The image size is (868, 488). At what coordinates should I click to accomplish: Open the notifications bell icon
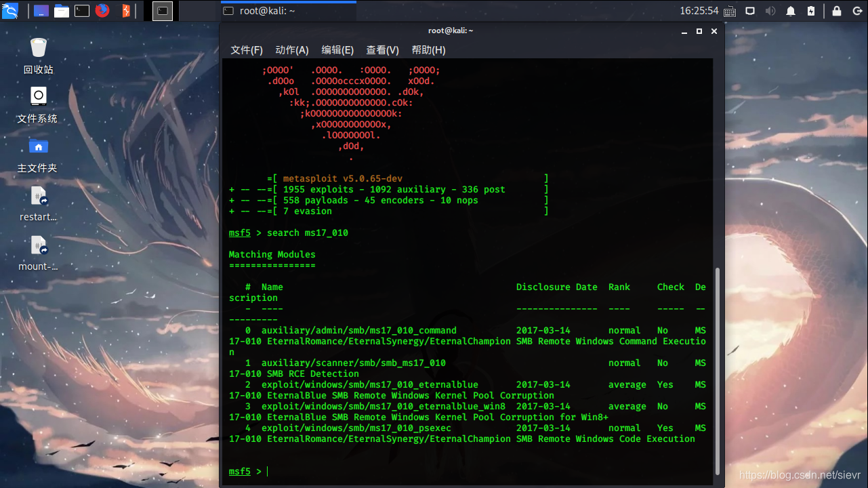pos(791,11)
